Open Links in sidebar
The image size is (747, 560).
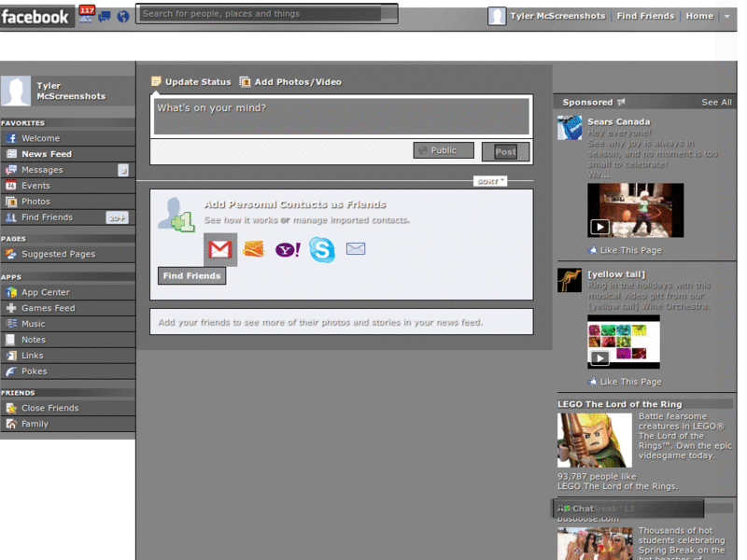68,356
